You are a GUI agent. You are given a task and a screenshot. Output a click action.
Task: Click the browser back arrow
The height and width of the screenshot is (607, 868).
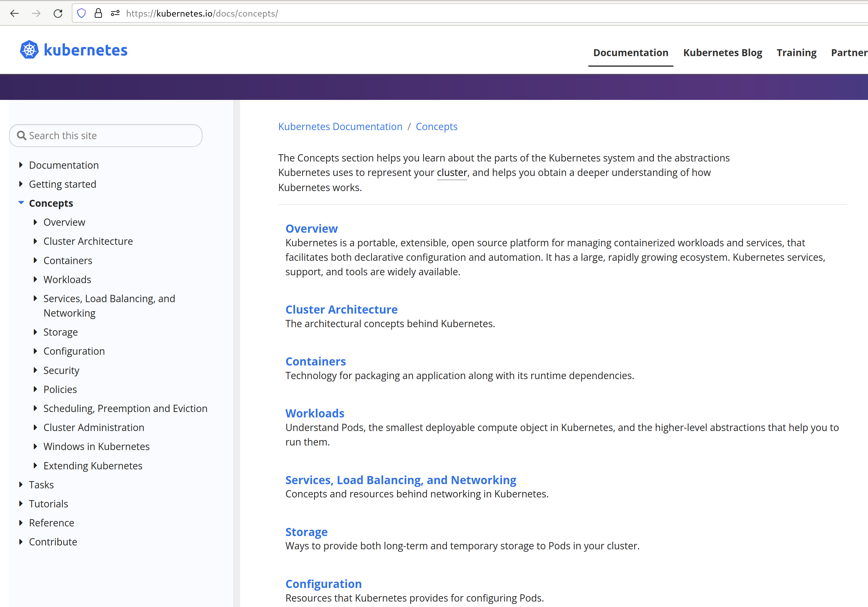pos(14,13)
